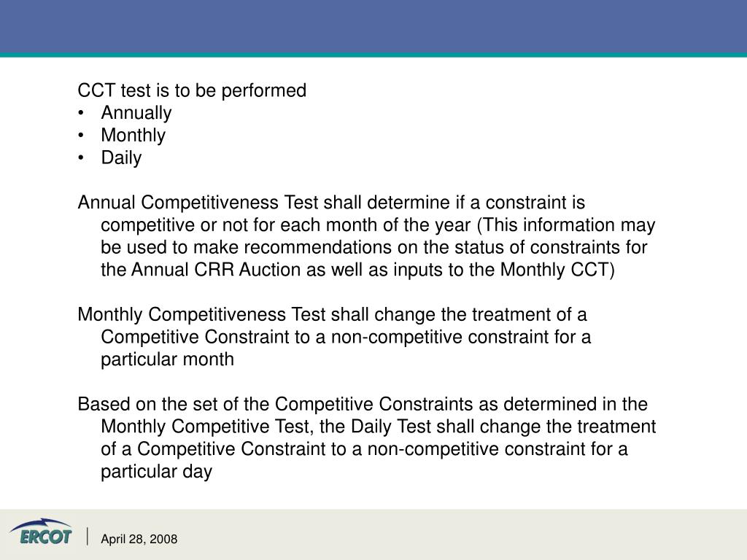This screenshot has width=747, height=560.
Task: Click the blue header banner at top
Action: (373, 28)
